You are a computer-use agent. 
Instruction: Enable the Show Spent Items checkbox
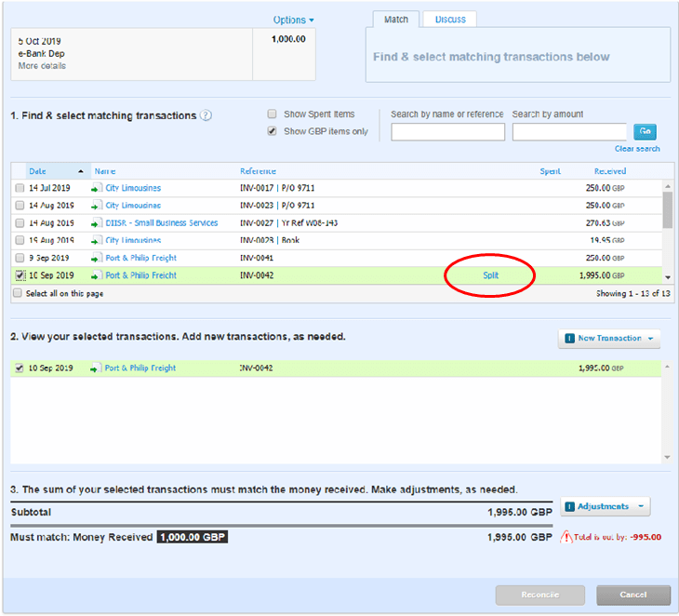click(272, 114)
